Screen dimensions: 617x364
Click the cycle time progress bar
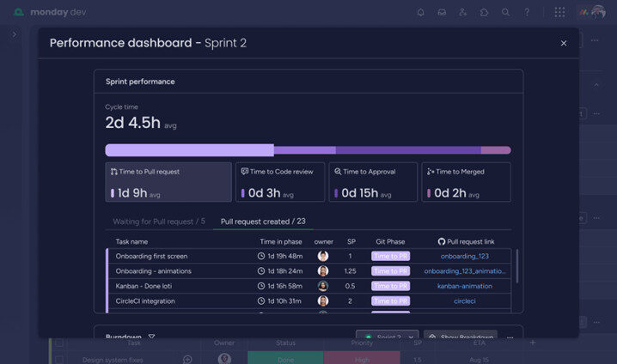[308, 149]
